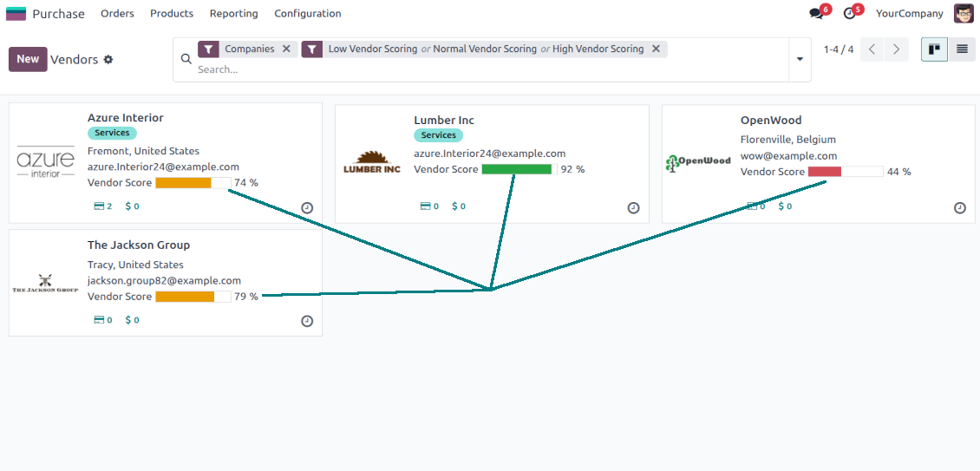Viewport: 980px width, 471px height.
Task: Create a New vendor
Action: (28, 59)
